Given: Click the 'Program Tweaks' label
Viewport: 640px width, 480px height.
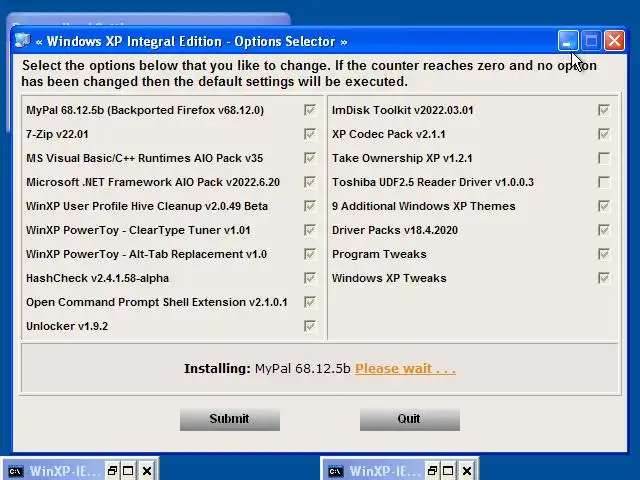Looking at the screenshot, I should point(379,254).
